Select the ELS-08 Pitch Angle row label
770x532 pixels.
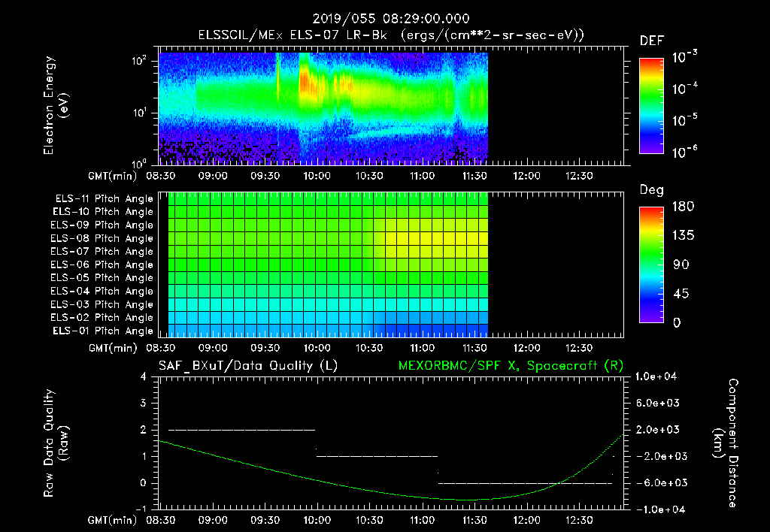click(102, 238)
